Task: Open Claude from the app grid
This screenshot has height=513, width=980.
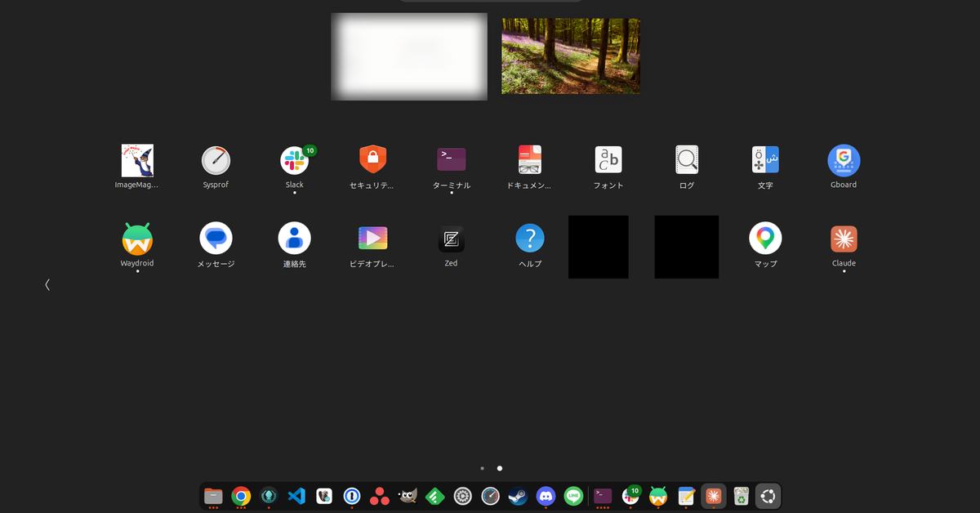Action: click(x=844, y=239)
